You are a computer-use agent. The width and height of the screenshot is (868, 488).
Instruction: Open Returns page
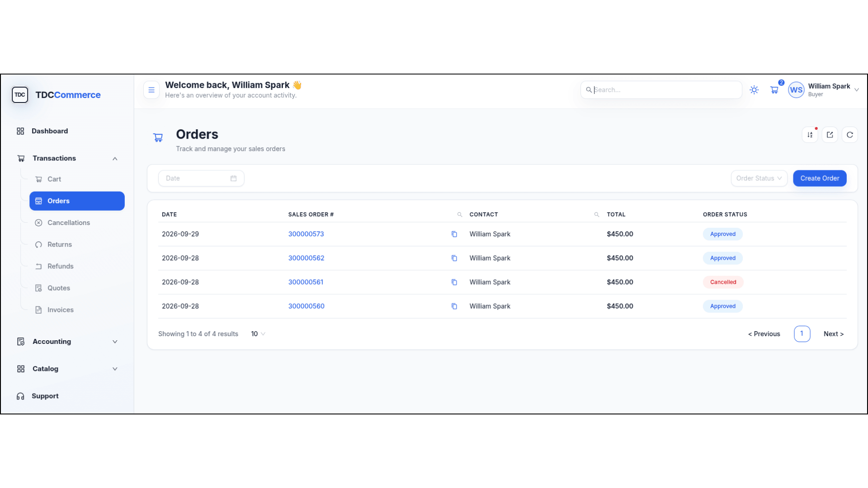point(77,244)
